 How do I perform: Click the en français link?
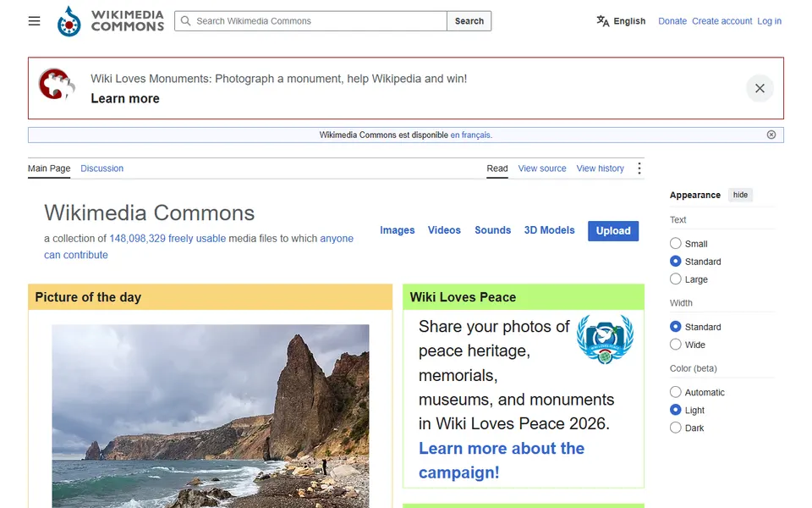[x=471, y=135]
